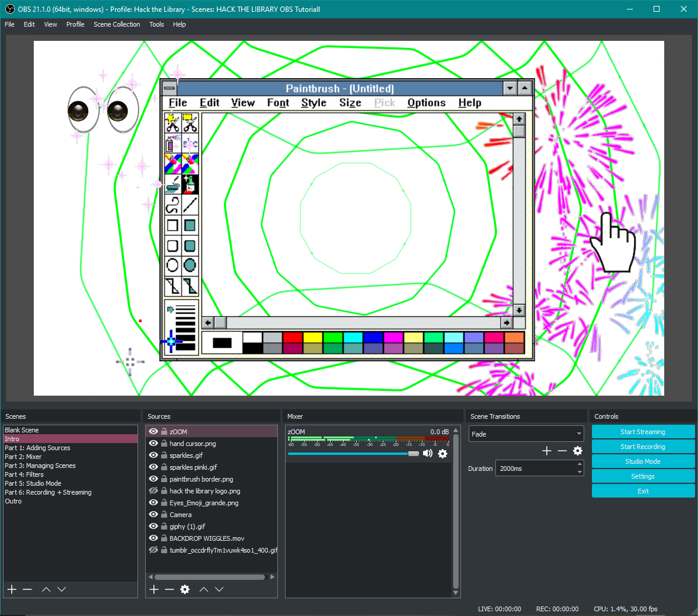Remove selected scene with minus icon
The width and height of the screenshot is (698, 616).
27,589
